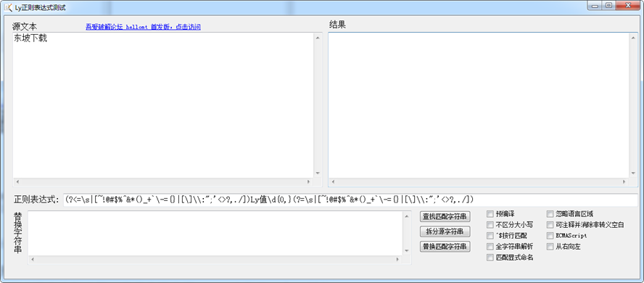Click the 源文本 scroll down arrow
Image resolution: width=644 pixels, height=283 pixels.
tap(318, 173)
